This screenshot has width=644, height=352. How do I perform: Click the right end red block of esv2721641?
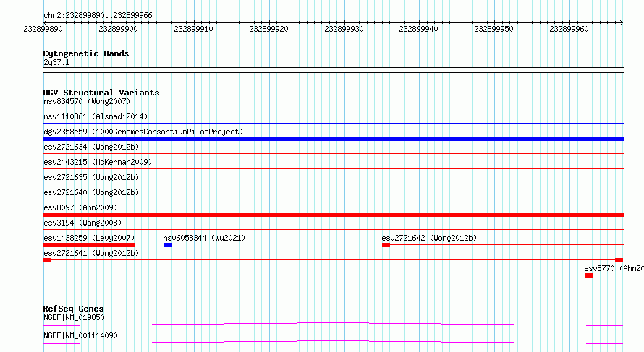pos(619,260)
